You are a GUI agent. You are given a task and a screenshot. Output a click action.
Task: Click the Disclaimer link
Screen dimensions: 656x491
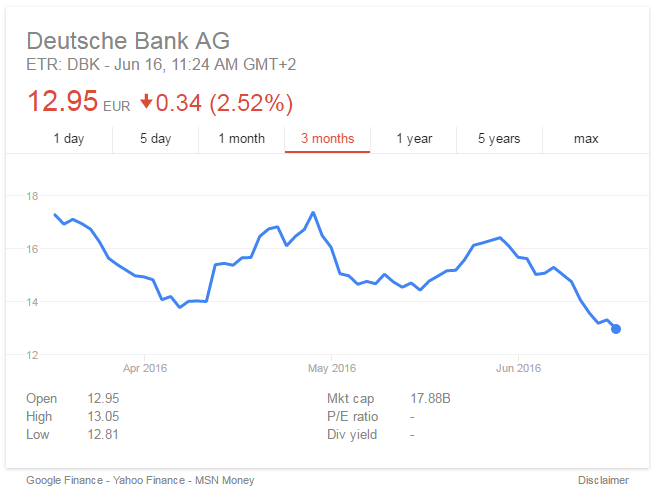click(603, 480)
